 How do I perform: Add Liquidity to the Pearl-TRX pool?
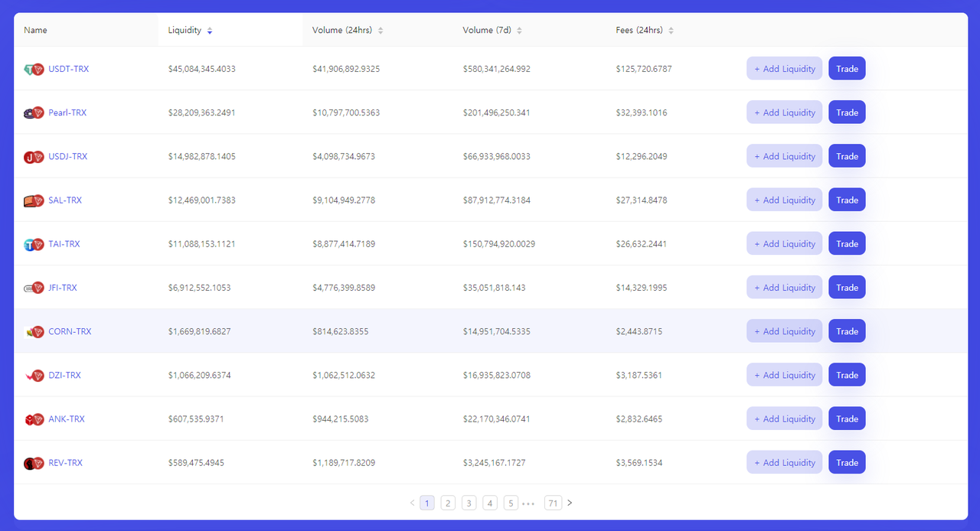coord(784,112)
